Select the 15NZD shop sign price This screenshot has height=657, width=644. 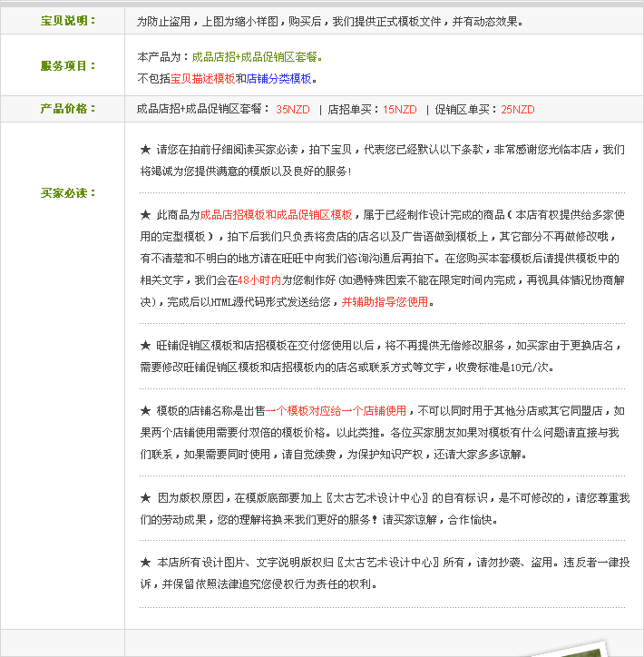pos(399,110)
